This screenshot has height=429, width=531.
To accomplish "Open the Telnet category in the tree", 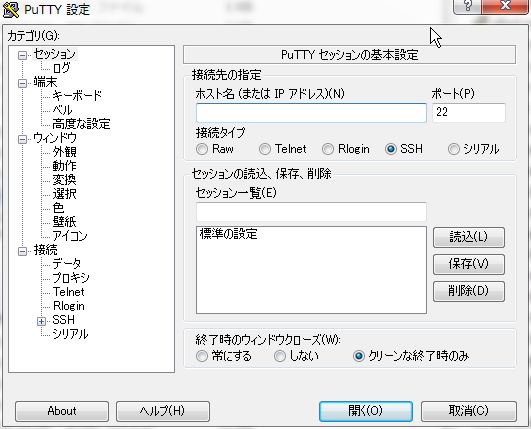I will tap(68, 292).
